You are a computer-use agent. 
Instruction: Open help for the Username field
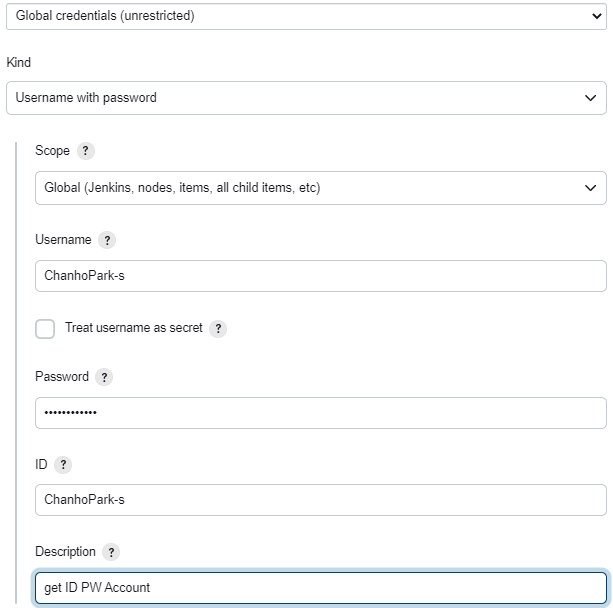(107, 240)
